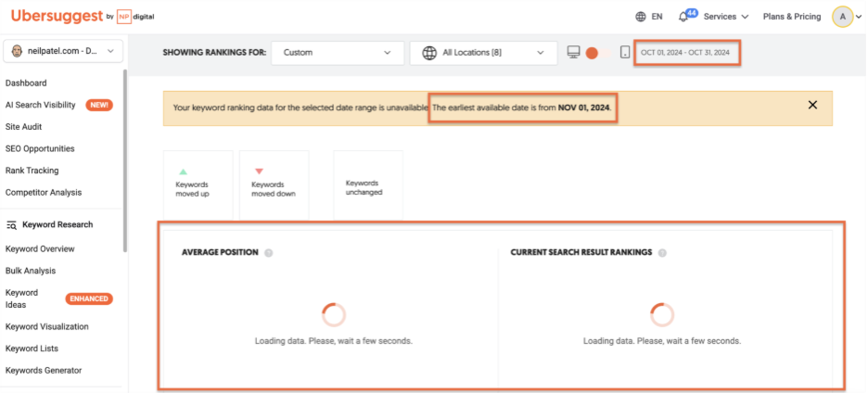Open the neilpatel.com project dropdown
This screenshot has height=393, width=868.
[63, 51]
